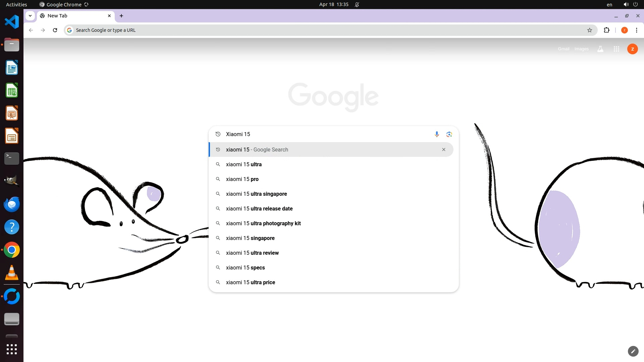Open the Extensions puzzle icon
This screenshot has height=362, width=644.
tap(606, 30)
